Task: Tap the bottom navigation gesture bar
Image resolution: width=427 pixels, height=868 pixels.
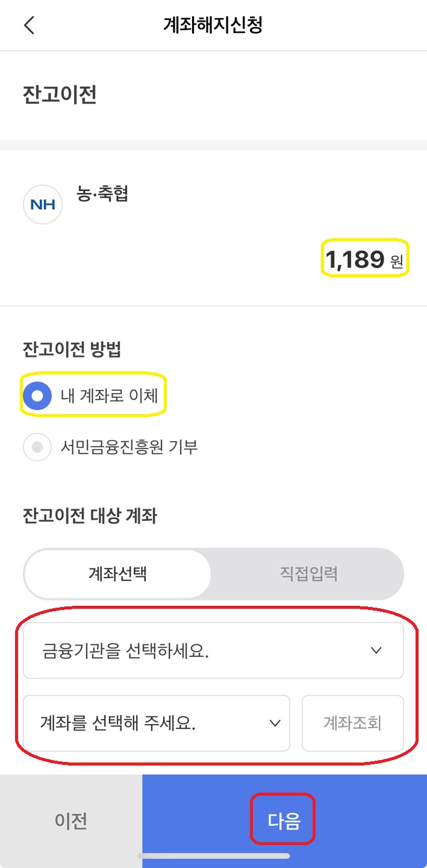Action: [213, 855]
